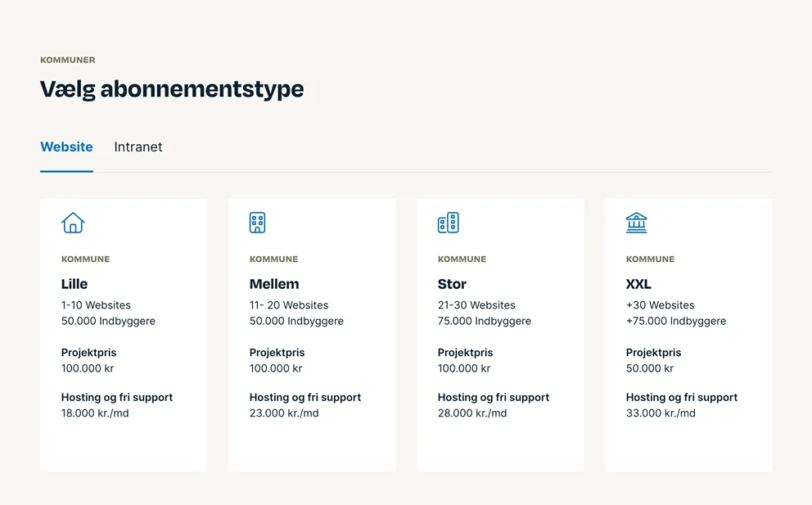The width and height of the screenshot is (812, 505).
Task: Click the '+75.000 Indbyggere' line
Action: pos(676,321)
